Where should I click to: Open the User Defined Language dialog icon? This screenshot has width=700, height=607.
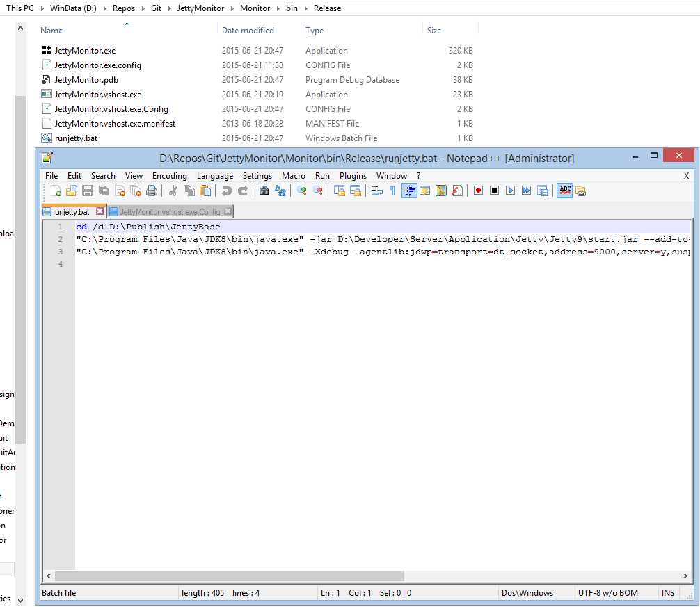pyautogui.click(x=424, y=191)
